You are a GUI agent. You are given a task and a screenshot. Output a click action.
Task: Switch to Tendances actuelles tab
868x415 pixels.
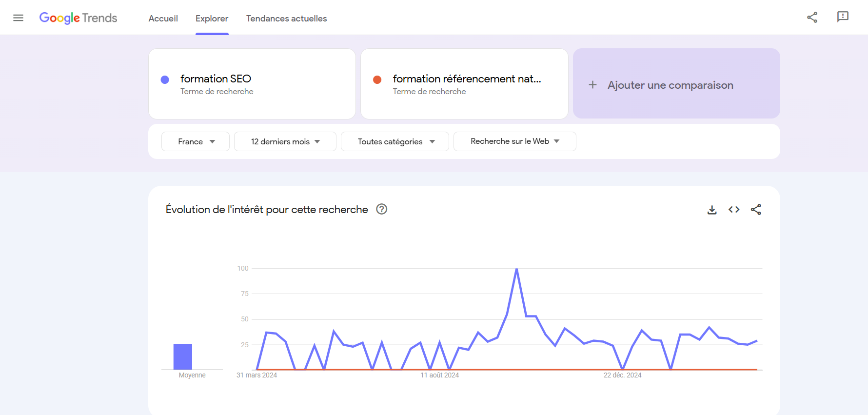click(286, 19)
